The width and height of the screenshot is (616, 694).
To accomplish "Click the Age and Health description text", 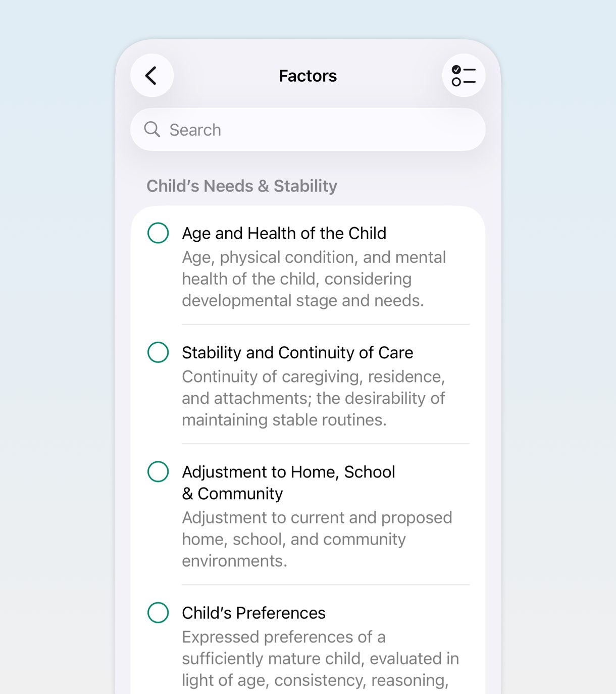I will tap(314, 279).
